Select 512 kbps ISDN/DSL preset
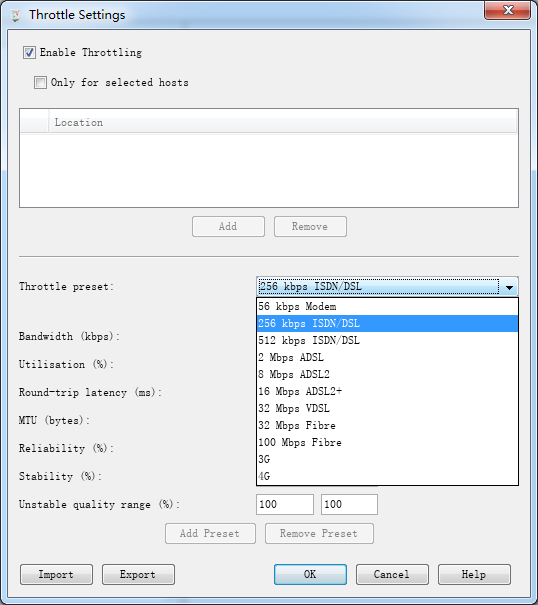The height and width of the screenshot is (605, 538). click(387, 340)
